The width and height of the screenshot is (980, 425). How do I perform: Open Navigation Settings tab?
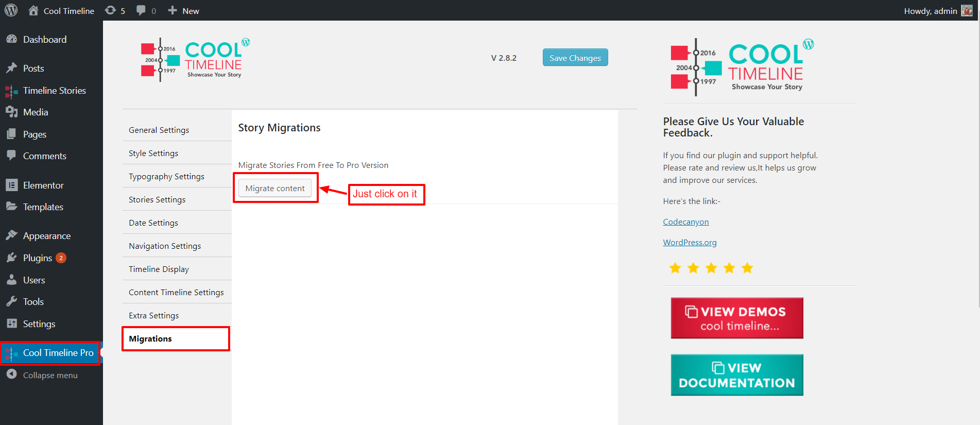point(177,246)
